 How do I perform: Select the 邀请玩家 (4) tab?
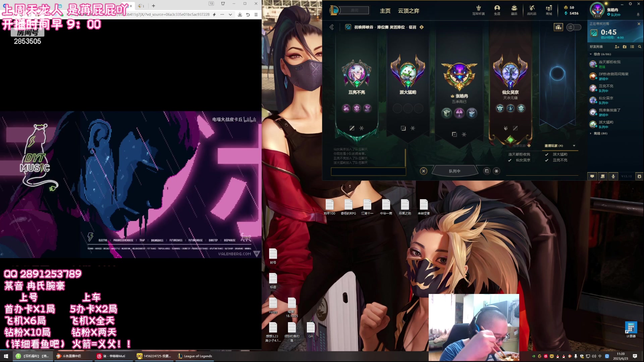click(554, 146)
